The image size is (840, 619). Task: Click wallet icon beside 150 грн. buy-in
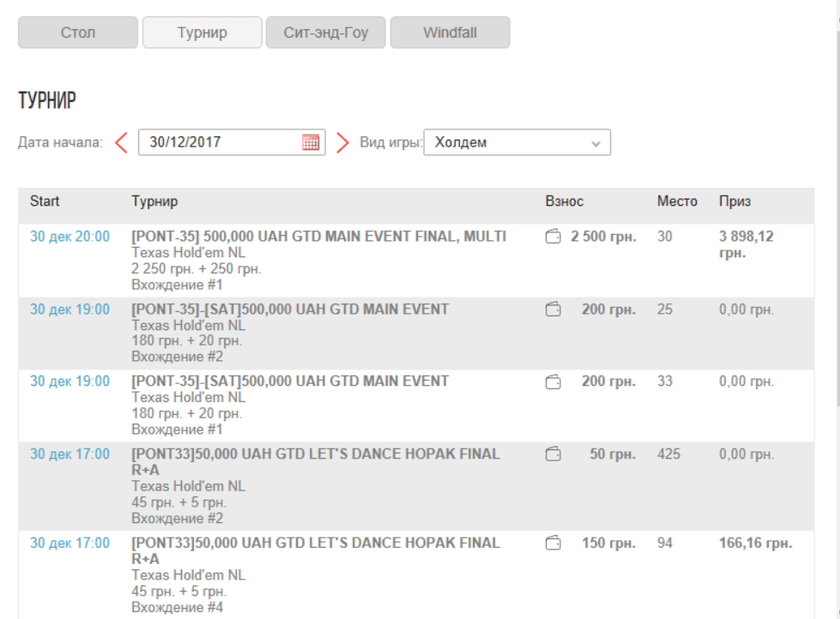click(553, 543)
